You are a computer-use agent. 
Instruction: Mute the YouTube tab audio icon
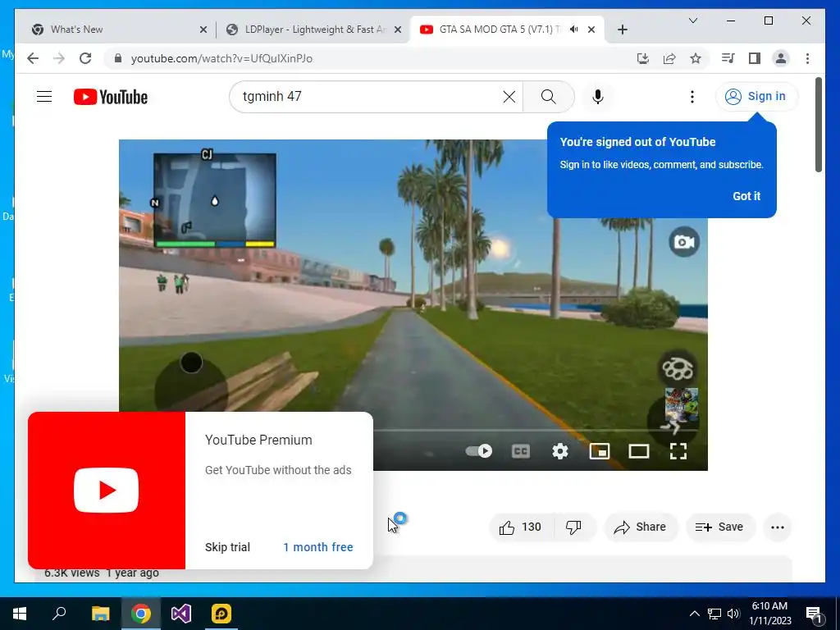(x=573, y=30)
